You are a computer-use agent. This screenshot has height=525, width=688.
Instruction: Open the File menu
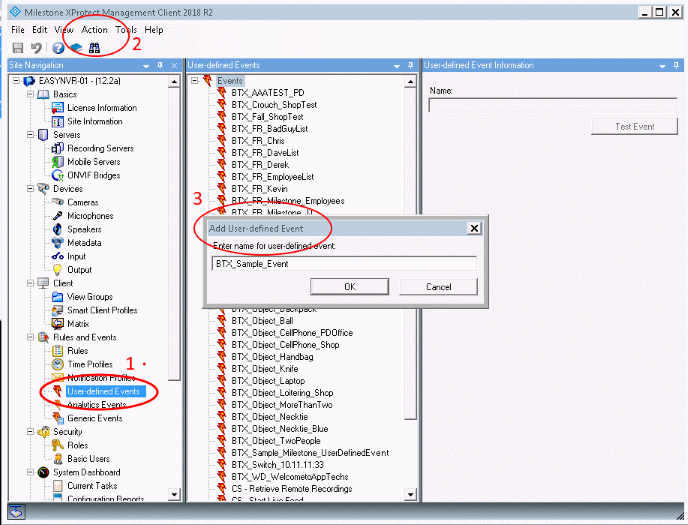coord(18,30)
